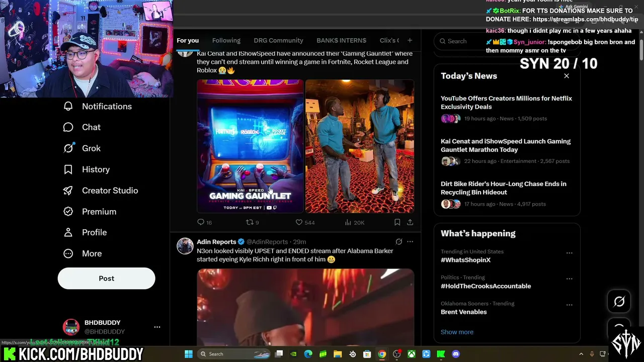
Task: Open the photo of two men in blue shirts
Action: click(360, 146)
